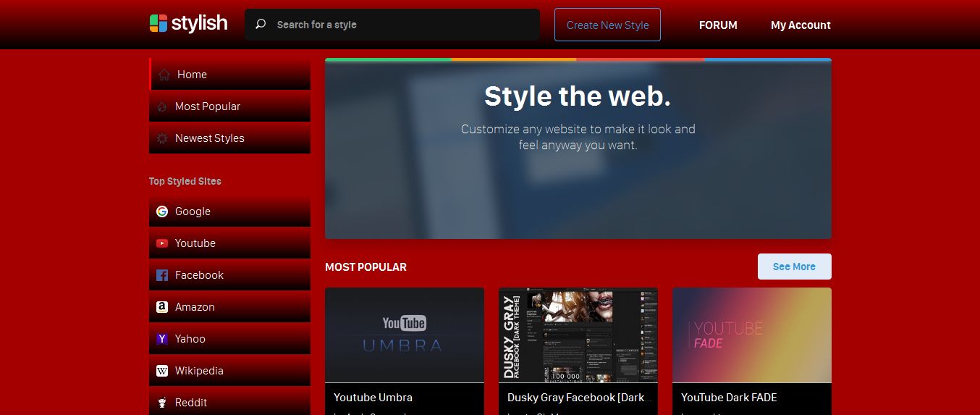Screen dimensions: 980x415
Task: Click the Yahoo logo icon
Action: click(x=162, y=339)
